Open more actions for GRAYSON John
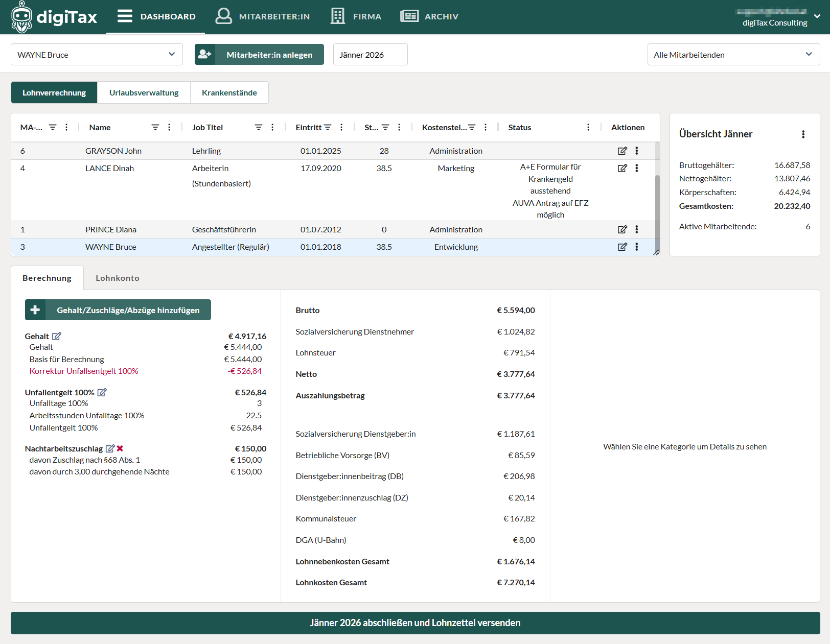Viewport: 830px width, 644px height. [636, 151]
